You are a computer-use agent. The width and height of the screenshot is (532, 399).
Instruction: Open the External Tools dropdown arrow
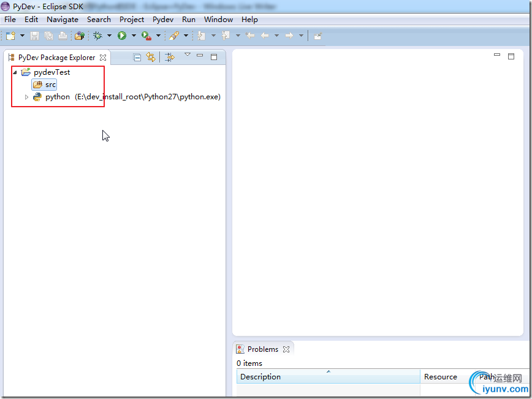(x=158, y=36)
